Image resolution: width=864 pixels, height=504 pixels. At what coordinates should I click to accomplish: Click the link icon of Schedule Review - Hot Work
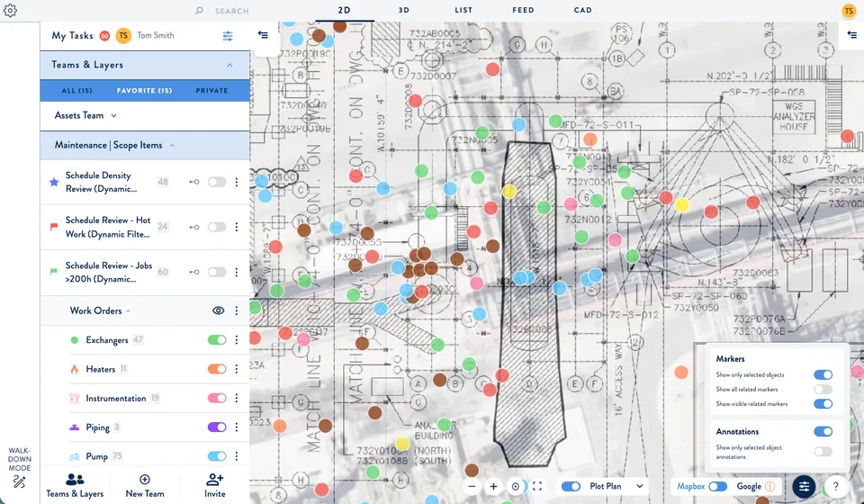194,227
